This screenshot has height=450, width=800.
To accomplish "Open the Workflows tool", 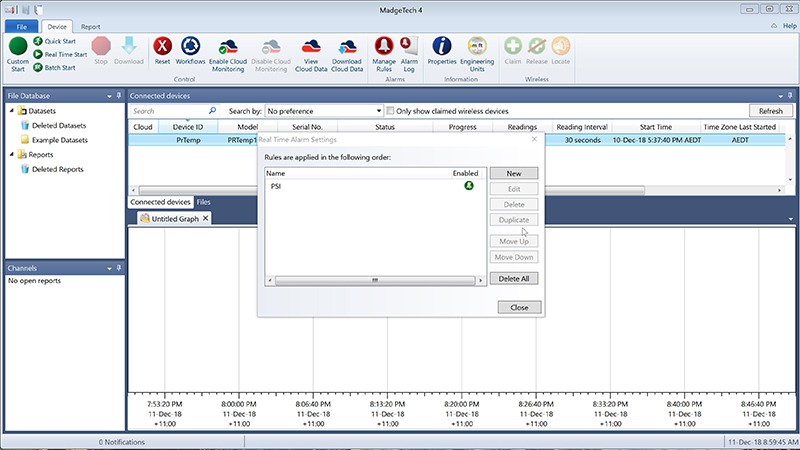I will (x=191, y=47).
